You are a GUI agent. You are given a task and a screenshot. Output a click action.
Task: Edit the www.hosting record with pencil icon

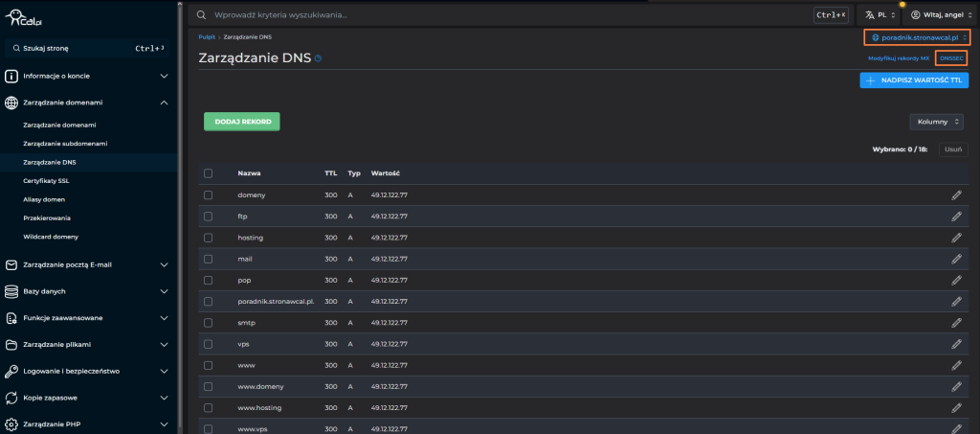point(956,408)
